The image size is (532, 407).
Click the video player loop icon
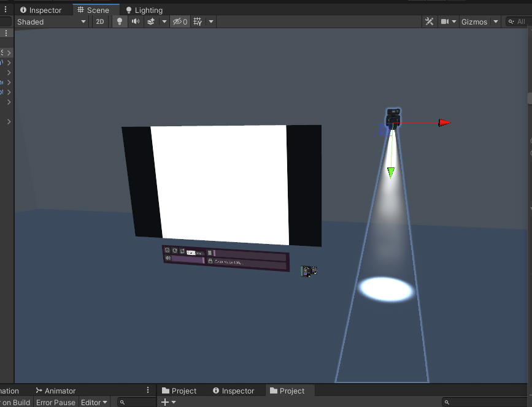[x=182, y=251]
